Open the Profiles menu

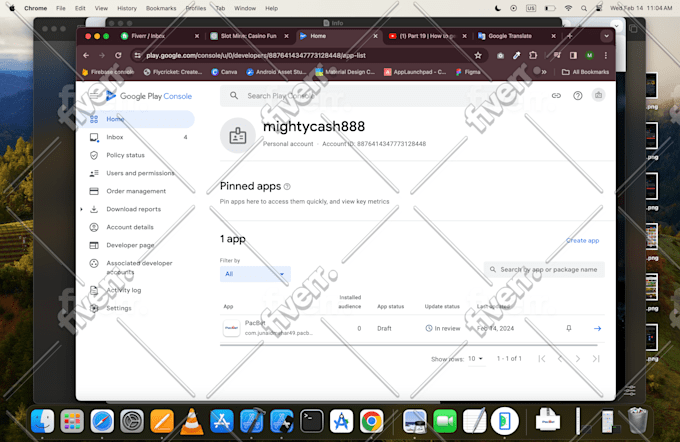[196, 8]
